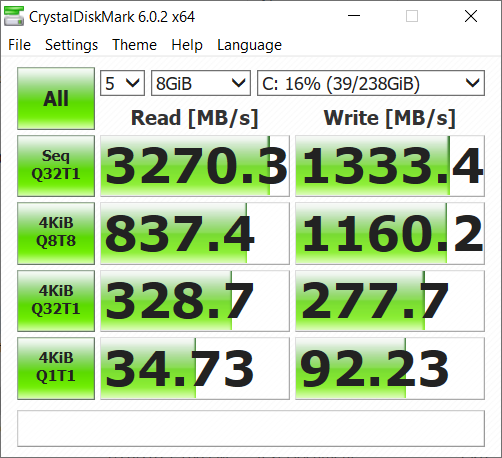Click the 4KiB Q1T1 read value 34.73
This screenshot has width=502, height=458.
(x=195, y=368)
